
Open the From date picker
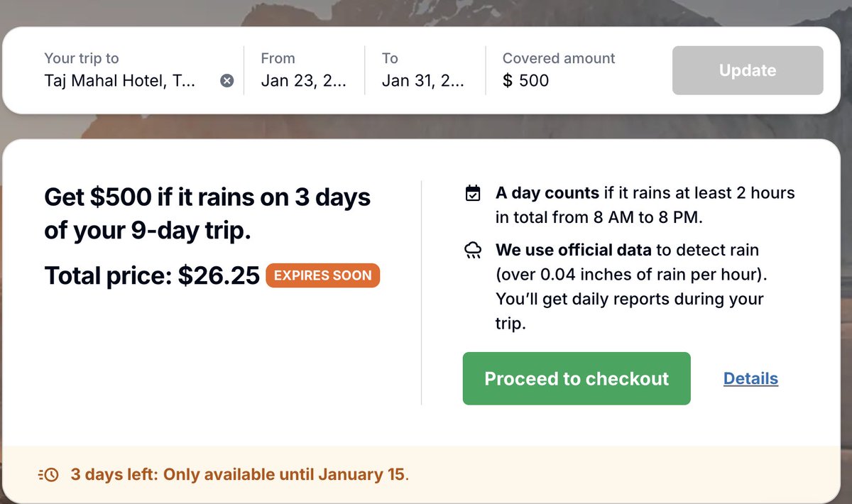[303, 81]
